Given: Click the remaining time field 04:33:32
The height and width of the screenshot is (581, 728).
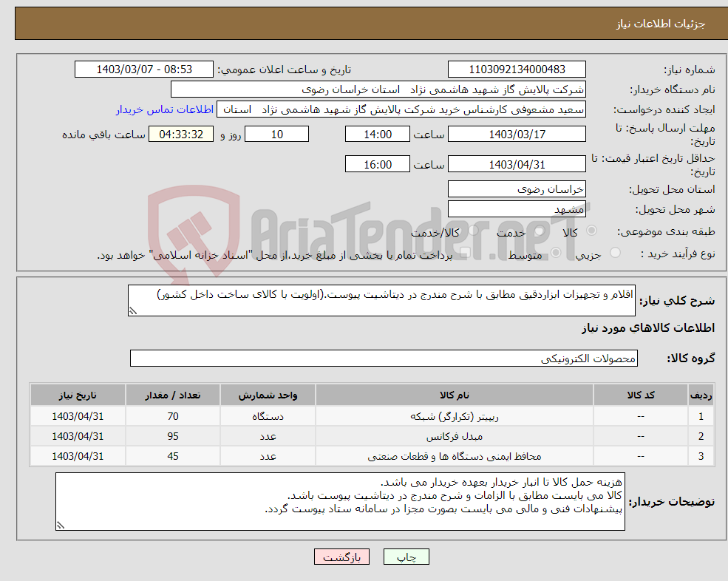Looking at the screenshot, I should click(181, 135).
